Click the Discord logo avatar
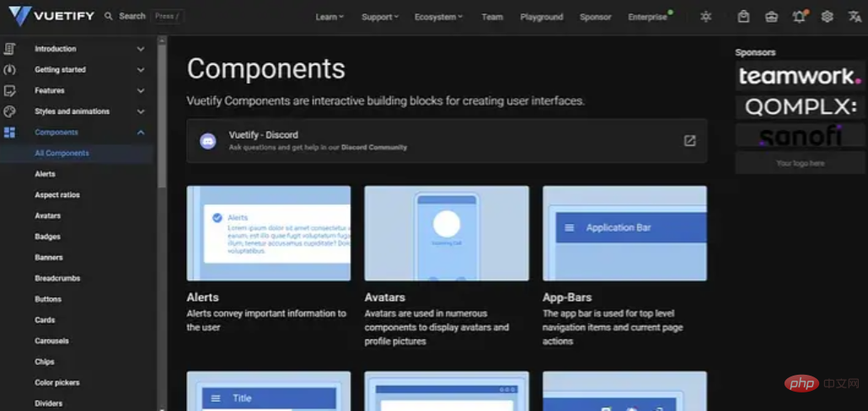 pyautogui.click(x=208, y=141)
